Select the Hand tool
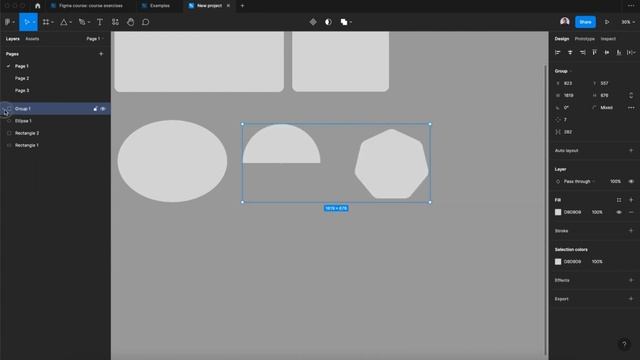Screen dimensions: 640x360 pyautogui.click(x=131, y=22)
